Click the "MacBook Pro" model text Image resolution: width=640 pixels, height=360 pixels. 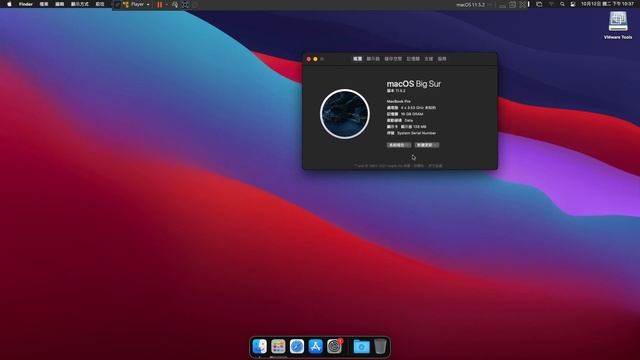click(x=399, y=101)
